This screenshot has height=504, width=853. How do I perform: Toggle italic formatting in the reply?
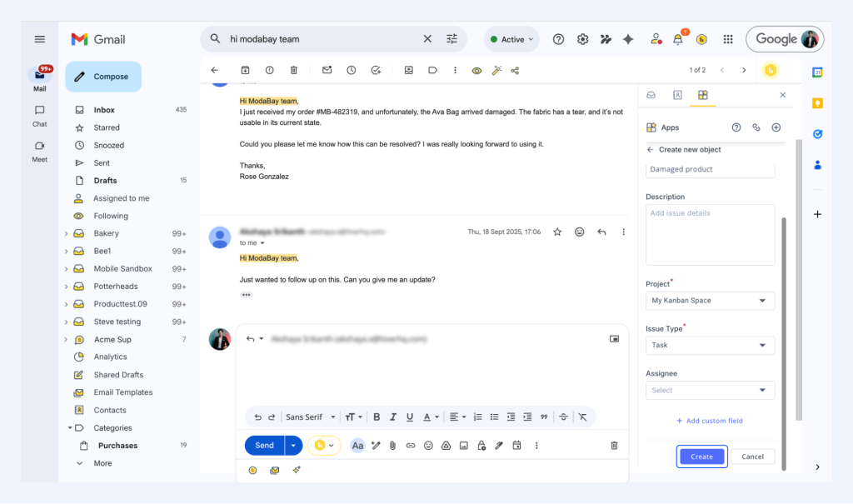pyautogui.click(x=393, y=417)
